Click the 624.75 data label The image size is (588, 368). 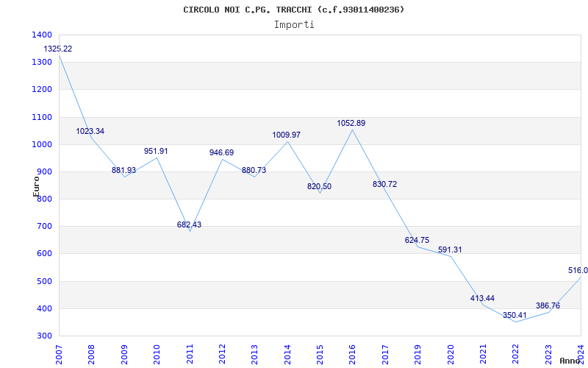(417, 241)
